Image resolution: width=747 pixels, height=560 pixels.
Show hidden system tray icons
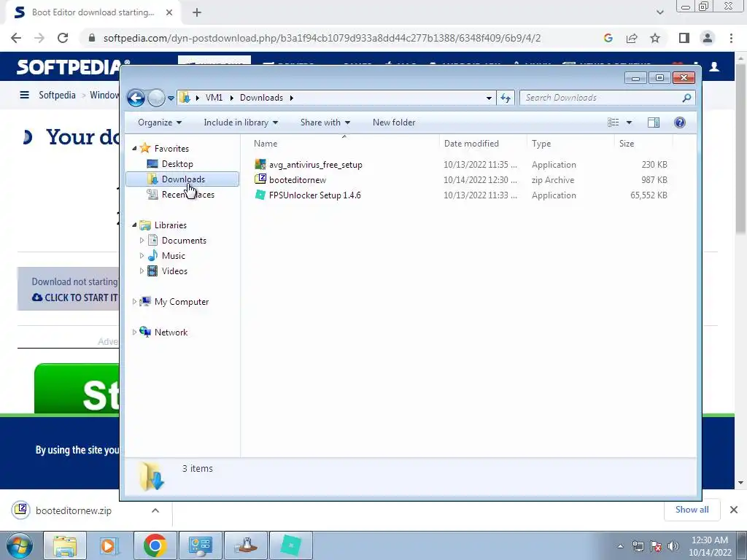click(x=620, y=546)
